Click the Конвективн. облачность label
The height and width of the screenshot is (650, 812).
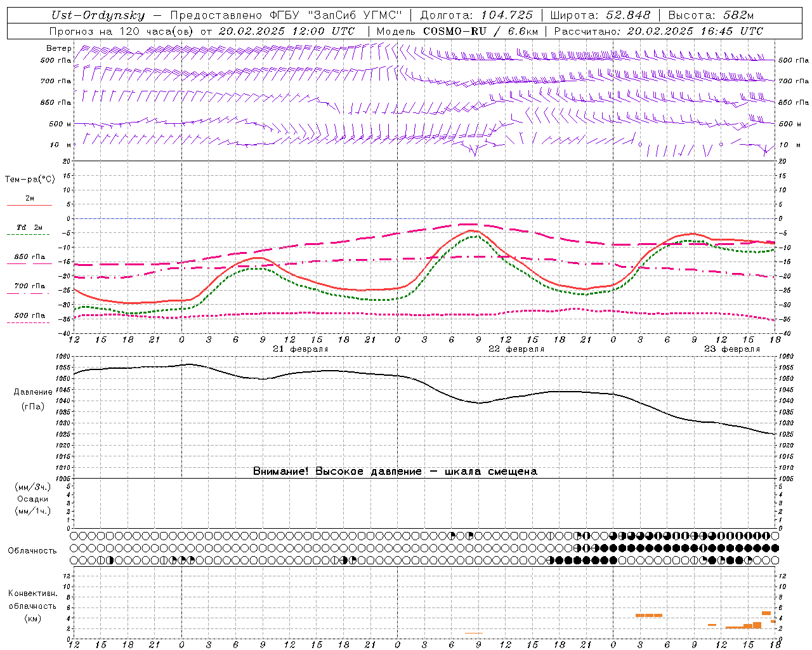[x=32, y=600]
